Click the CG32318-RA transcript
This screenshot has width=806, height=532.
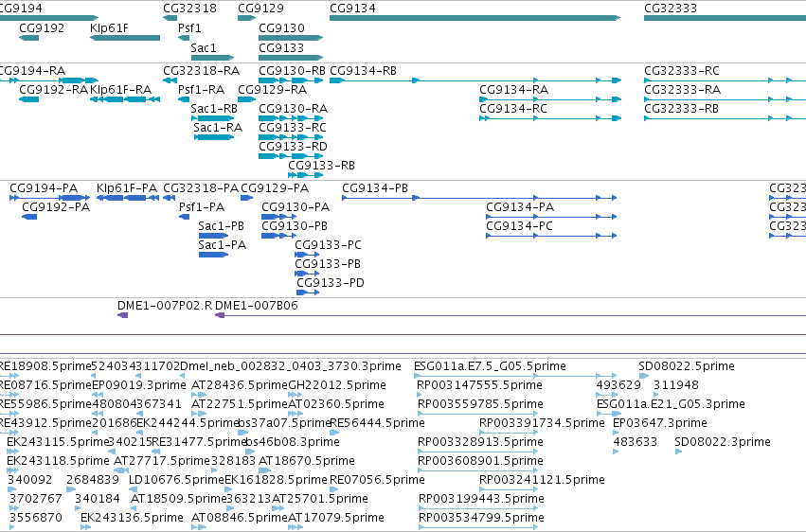170,80
